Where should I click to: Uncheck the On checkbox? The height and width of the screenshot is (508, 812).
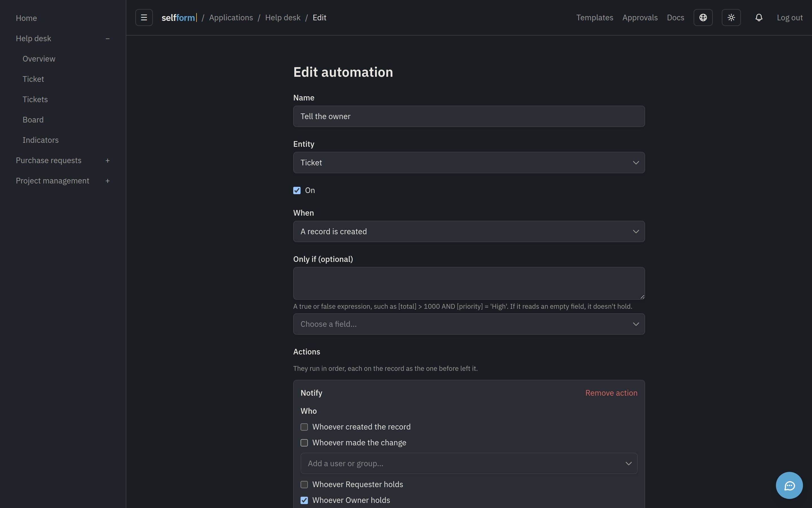(x=297, y=190)
